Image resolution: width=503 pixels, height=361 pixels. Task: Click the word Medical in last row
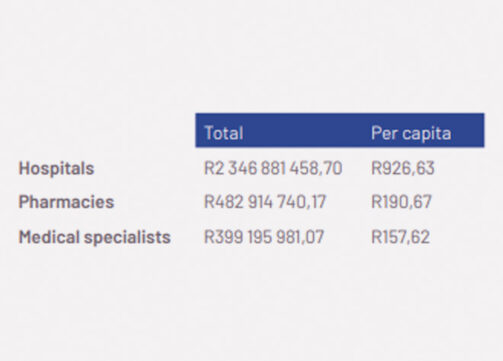[x=49, y=237]
